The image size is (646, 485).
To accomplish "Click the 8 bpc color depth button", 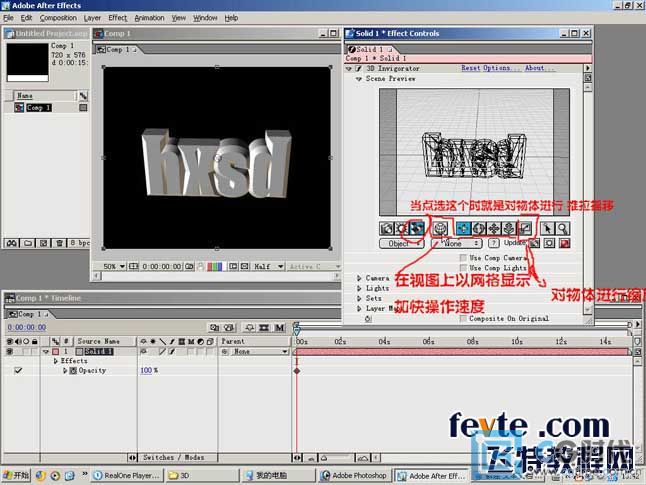I will coord(79,243).
